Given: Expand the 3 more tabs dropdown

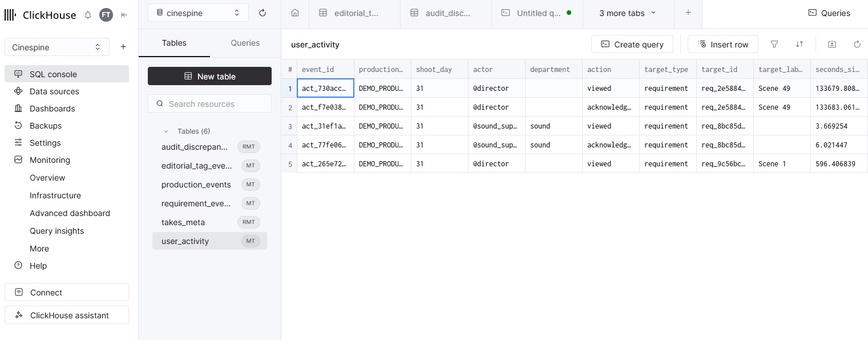Looking at the screenshot, I should coord(628,13).
